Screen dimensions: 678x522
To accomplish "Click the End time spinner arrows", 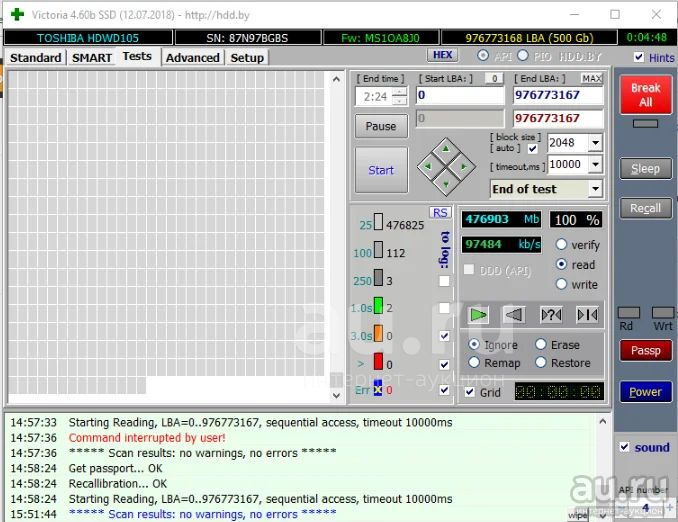I will tap(400, 96).
